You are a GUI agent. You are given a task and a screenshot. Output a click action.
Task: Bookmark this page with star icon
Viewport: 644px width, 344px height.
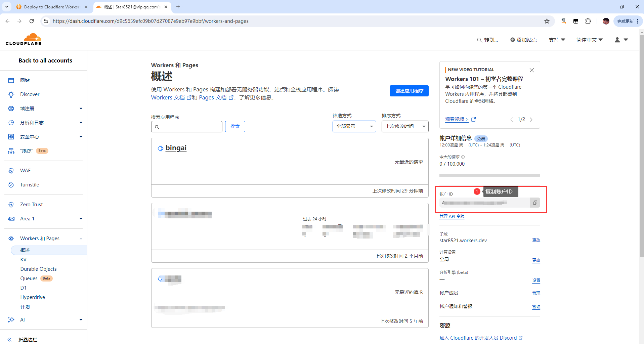point(547,21)
